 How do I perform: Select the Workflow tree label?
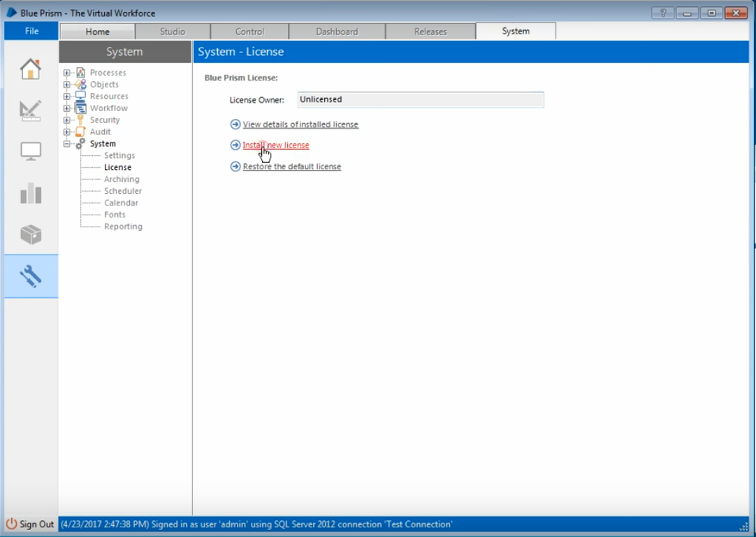(x=109, y=108)
